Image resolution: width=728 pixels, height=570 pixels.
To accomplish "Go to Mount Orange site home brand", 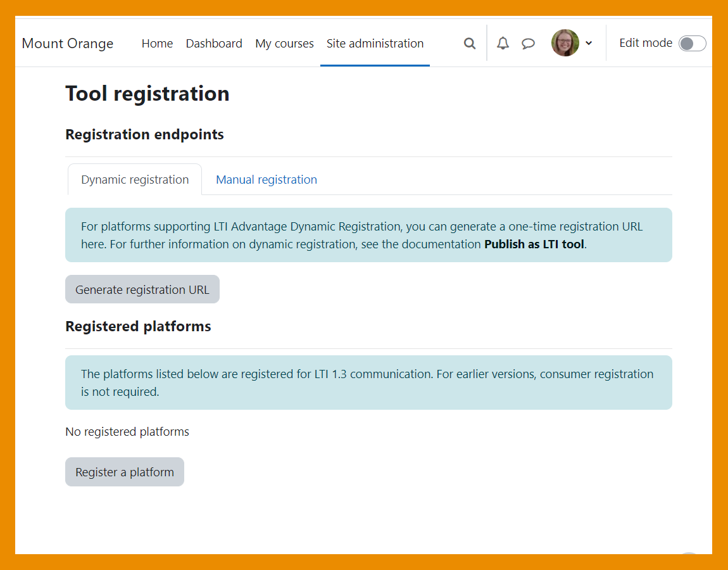I will 68,43.
